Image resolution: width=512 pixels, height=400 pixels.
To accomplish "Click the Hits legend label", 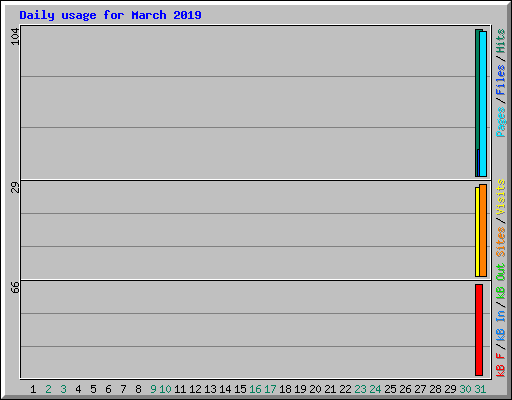I will click(501, 41).
